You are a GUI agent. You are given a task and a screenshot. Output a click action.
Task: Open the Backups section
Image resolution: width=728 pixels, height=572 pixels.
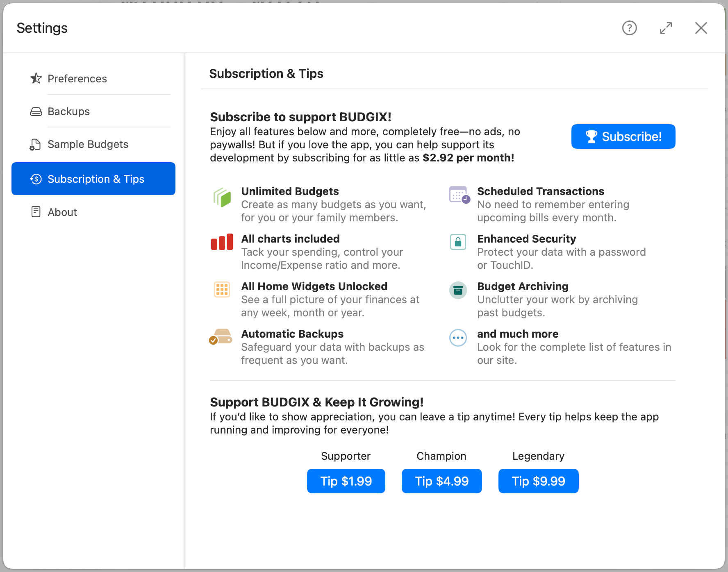click(x=93, y=111)
